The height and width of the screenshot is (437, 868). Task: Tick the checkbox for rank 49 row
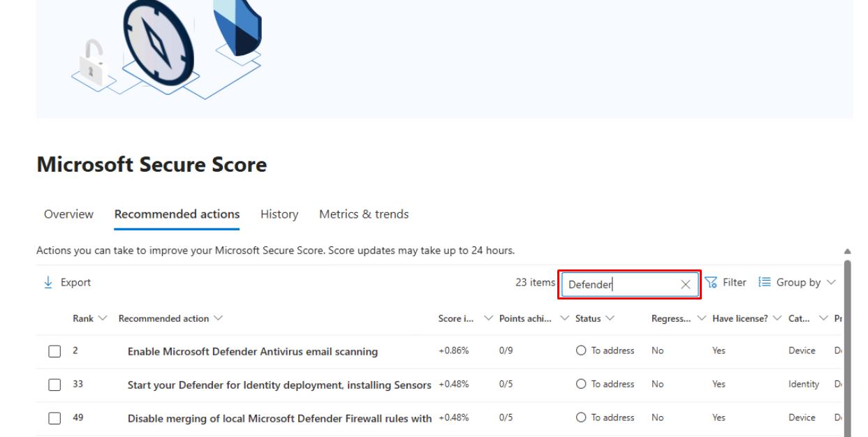point(55,419)
